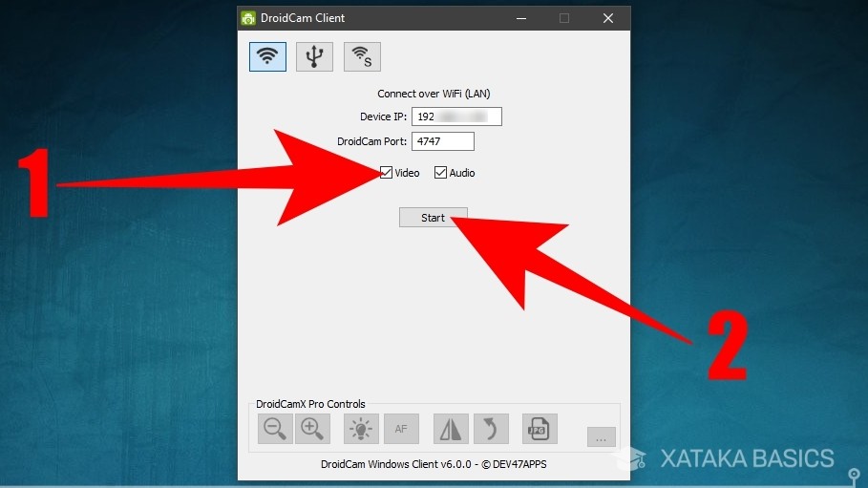Focus the Device IP field

[456, 117]
